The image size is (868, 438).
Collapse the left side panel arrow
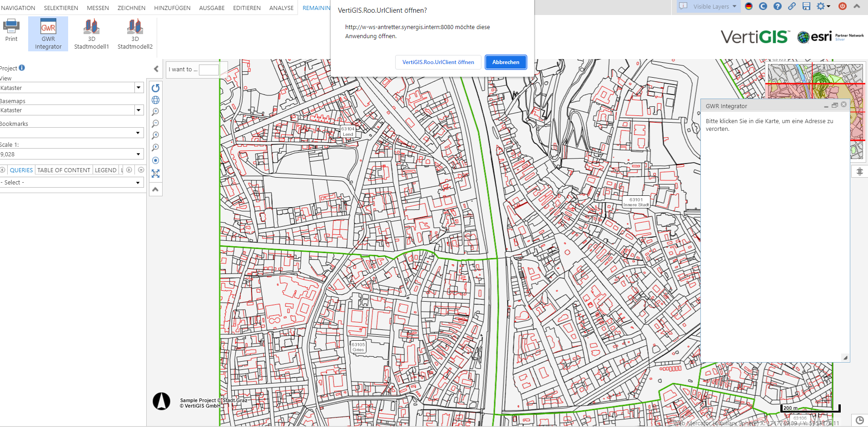pos(156,69)
